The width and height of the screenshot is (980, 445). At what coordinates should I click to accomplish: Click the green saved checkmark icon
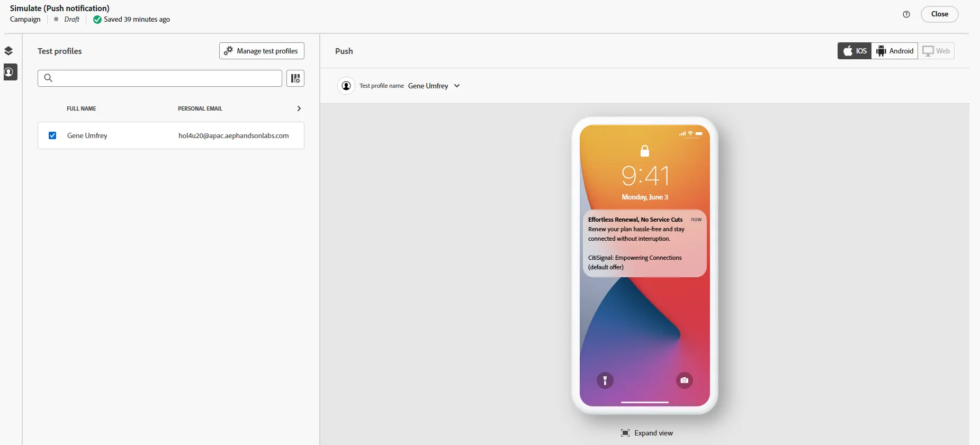coord(97,20)
